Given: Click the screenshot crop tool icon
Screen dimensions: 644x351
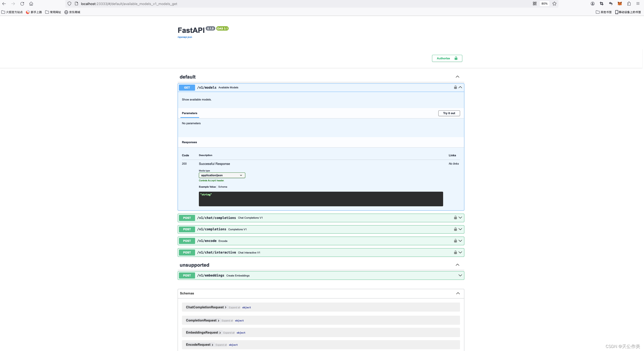Looking at the screenshot, I should pos(602,4).
